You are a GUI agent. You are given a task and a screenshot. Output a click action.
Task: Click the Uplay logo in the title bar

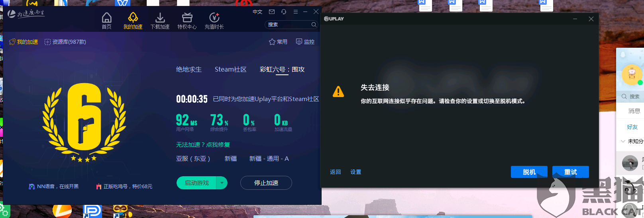click(x=334, y=19)
